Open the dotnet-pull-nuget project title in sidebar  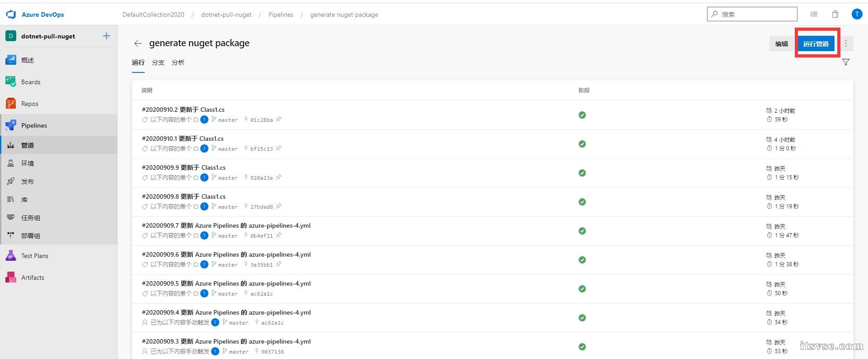tap(48, 36)
